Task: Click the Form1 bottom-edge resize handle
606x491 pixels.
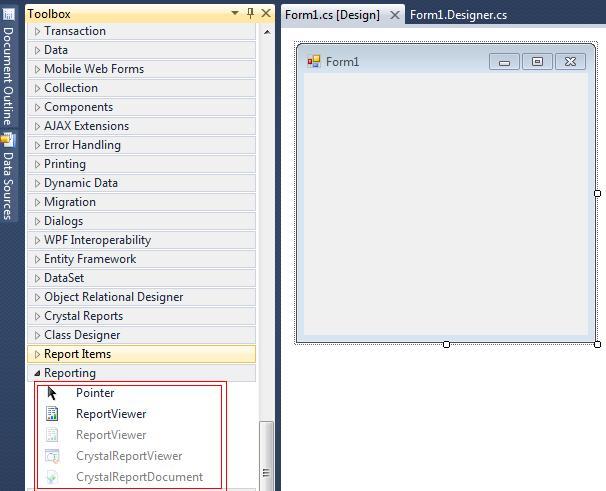Action: pyautogui.click(x=446, y=344)
